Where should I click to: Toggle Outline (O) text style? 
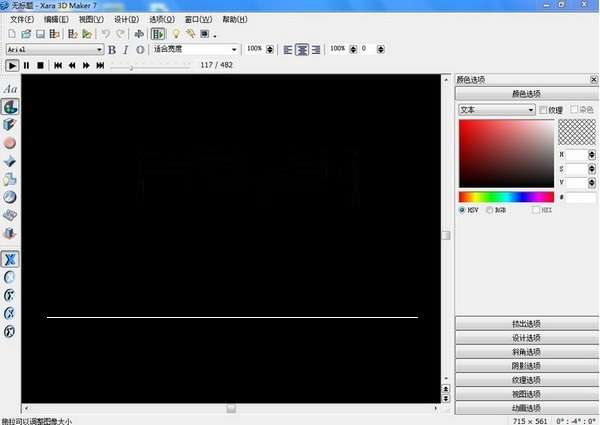pos(140,50)
